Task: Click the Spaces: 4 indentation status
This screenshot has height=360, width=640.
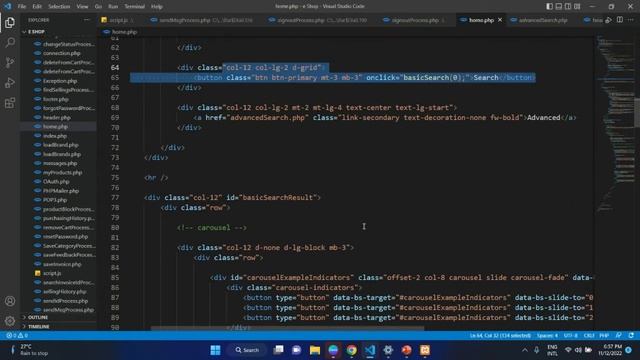Action: tap(547, 336)
